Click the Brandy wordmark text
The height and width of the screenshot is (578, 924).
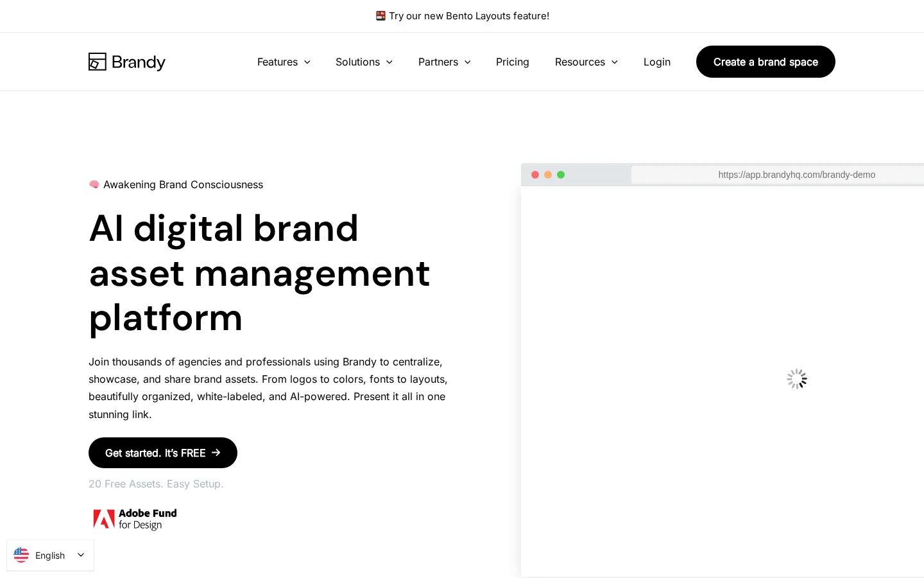pyautogui.click(x=139, y=62)
